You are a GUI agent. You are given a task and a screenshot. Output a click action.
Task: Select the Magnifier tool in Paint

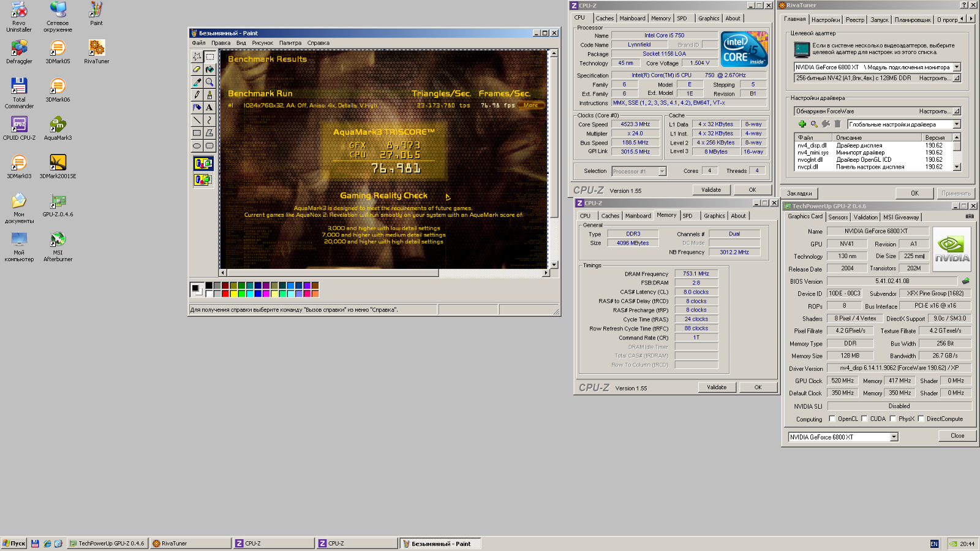pos(209,82)
